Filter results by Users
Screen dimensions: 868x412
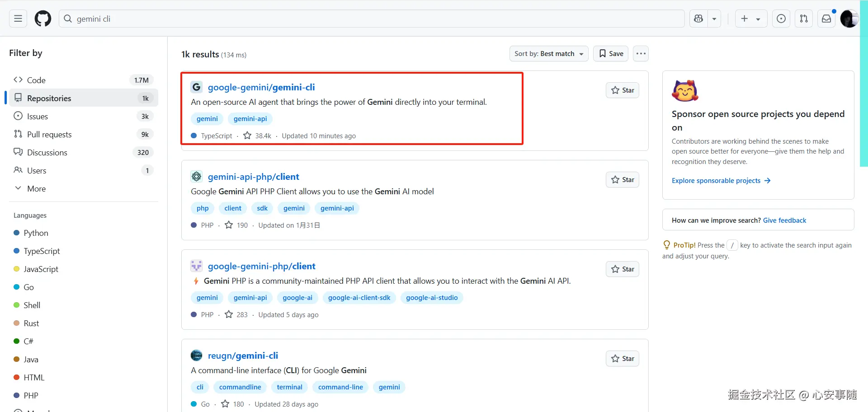tap(84, 170)
